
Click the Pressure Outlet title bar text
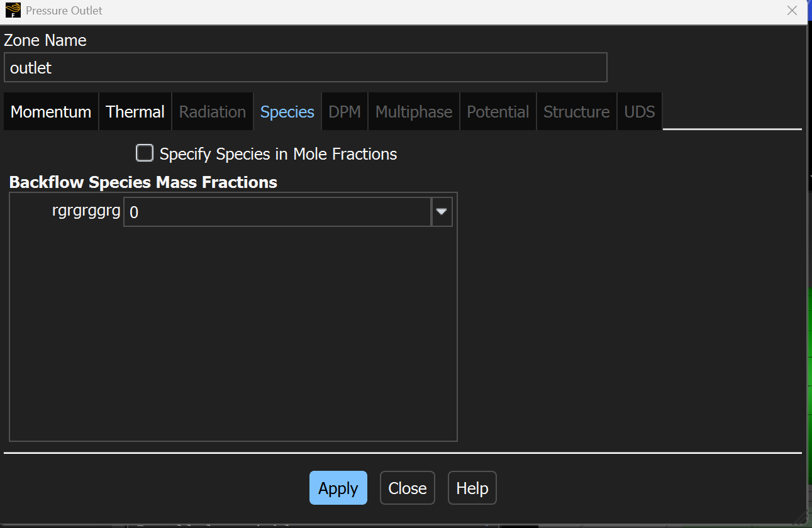tap(64, 11)
